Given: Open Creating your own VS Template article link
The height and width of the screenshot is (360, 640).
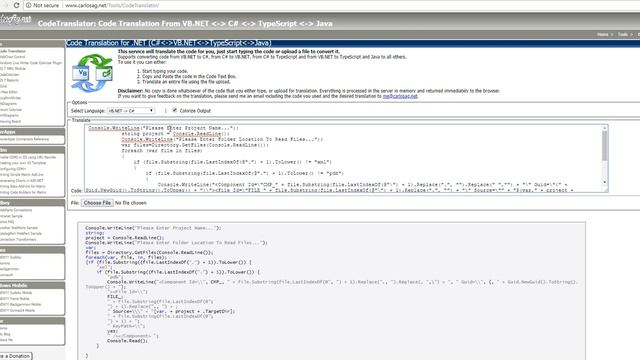Looking at the screenshot, I should 23,163.
